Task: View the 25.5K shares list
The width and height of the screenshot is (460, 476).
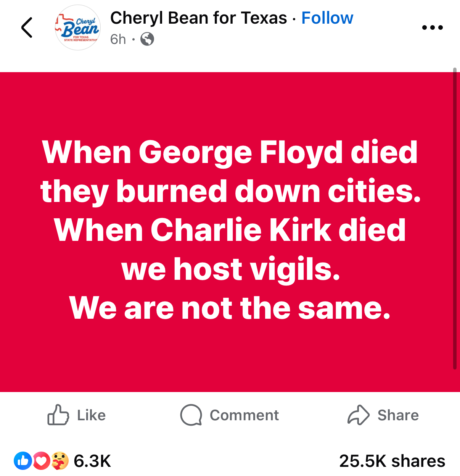Action: point(392,461)
